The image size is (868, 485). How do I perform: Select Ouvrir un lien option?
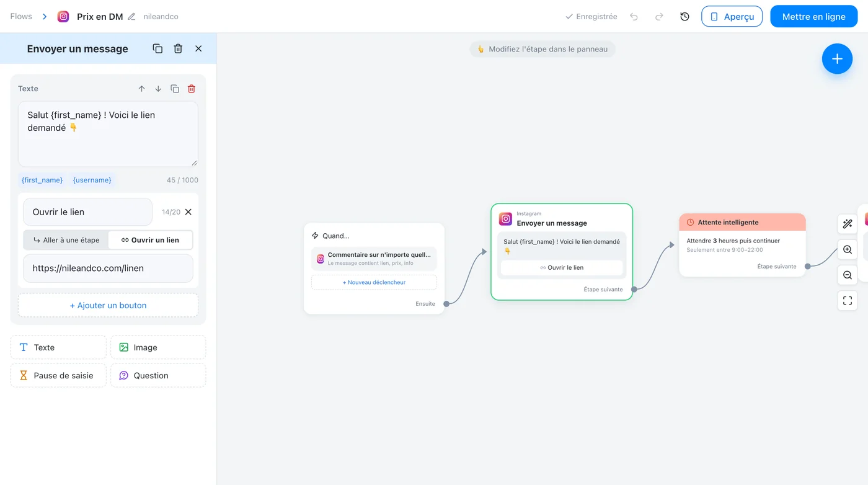pos(150,240)
